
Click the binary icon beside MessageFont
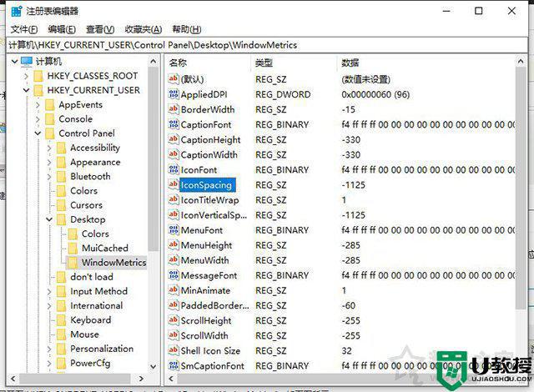point(174,275)
